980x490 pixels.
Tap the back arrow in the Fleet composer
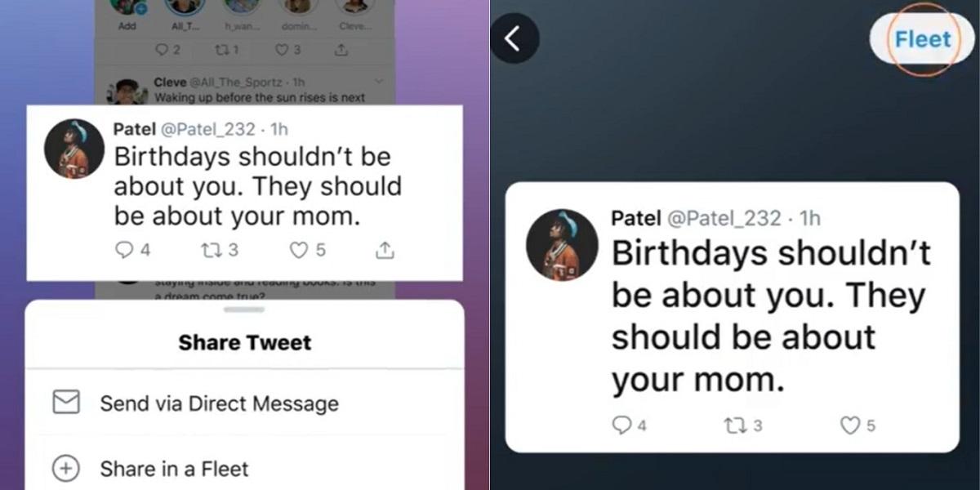point(514,38)
